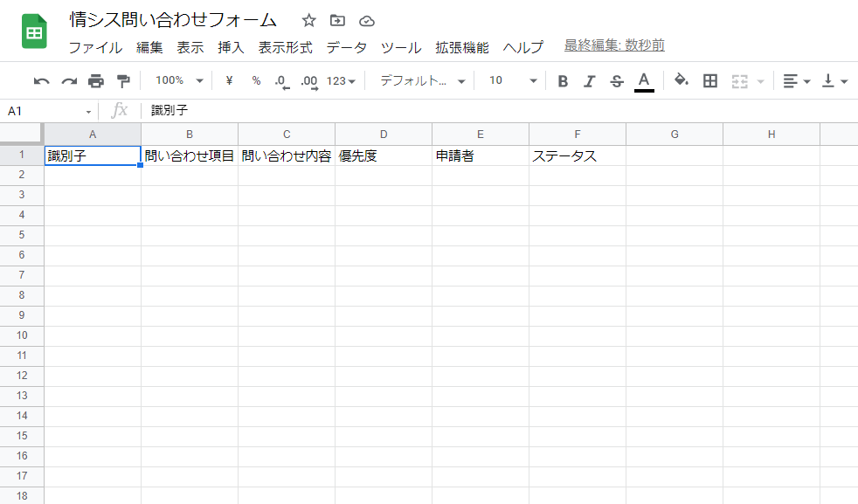Image resolution: width=858 pixels, height=504 pixels.
Task: Check the document save status link 最終編集: 数秒前
Action: pyautogui.click(x=613, y=44)
